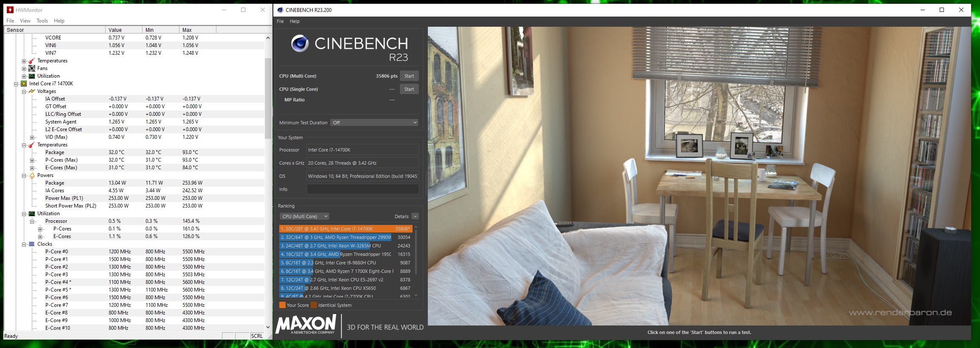This screenshot has width=980, height=348.
Task: Click the Info input field
Action: click(362, 189)
